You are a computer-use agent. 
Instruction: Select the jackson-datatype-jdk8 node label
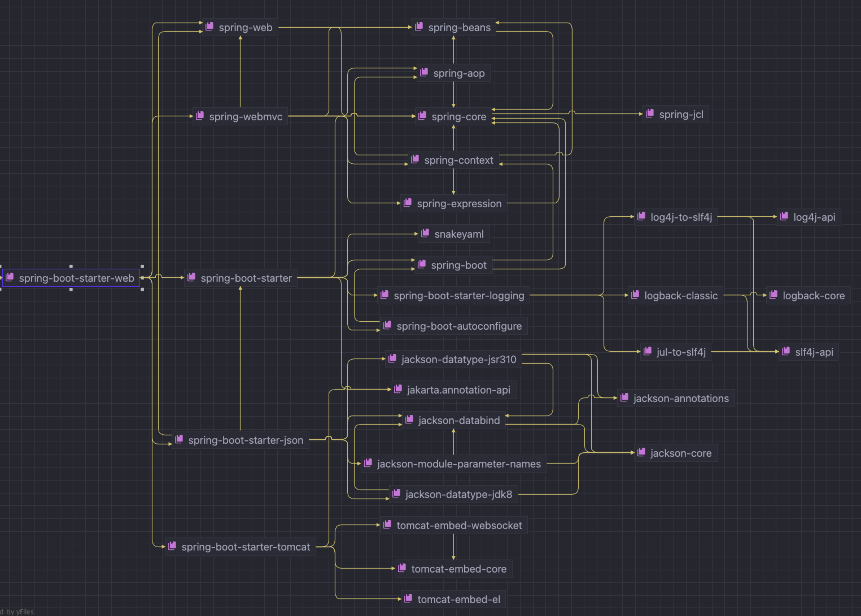459,495
